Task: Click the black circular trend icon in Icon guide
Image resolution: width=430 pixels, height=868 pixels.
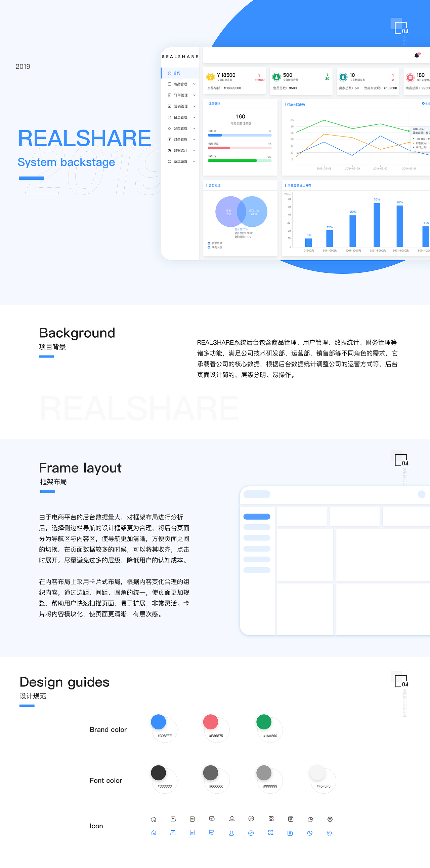Action: pos(251,819)
